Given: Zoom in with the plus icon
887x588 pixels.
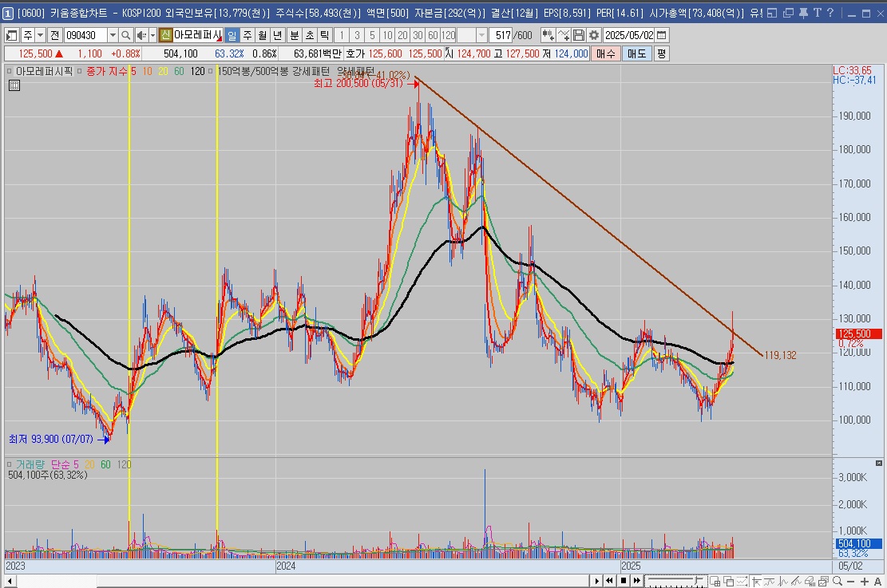Looking at the screenshot, I should pyautogui.click(x=865, y=581).
